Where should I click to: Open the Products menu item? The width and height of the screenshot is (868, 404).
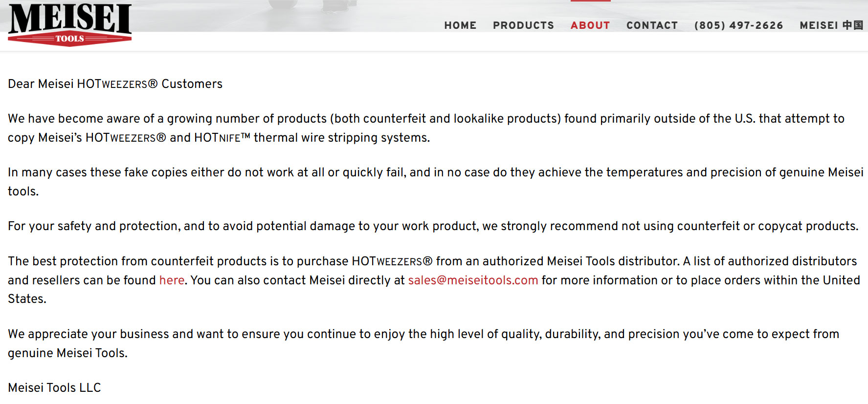pos(523,25)
